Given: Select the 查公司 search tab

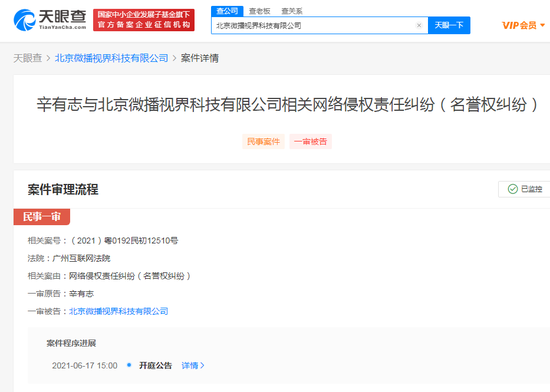Looking at the screenshot, I should [227, 11].
